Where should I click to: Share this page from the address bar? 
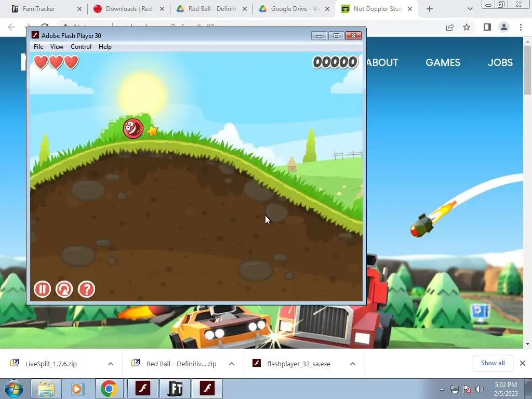coord(450,27)
